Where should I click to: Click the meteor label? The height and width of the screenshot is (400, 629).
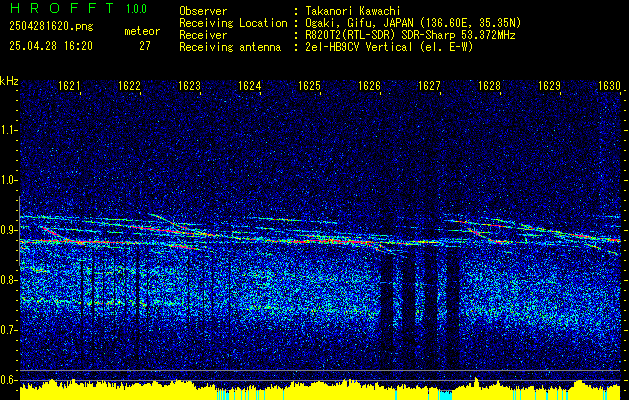pyautogui.click(x=142, y=31)
